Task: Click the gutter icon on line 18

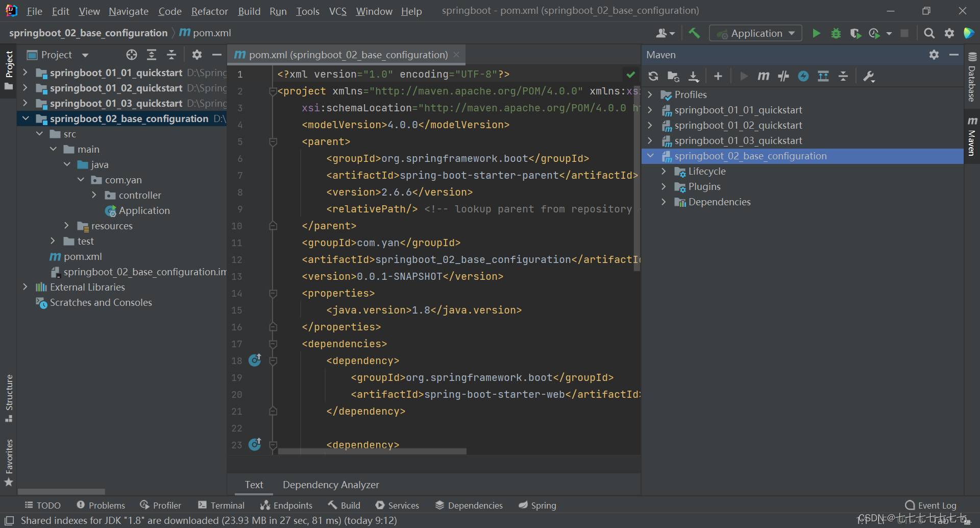Action: (255, 360)
